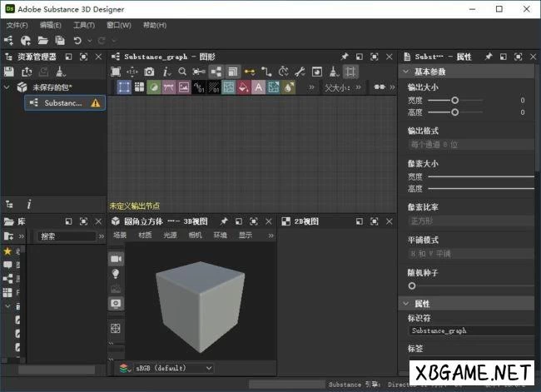Open the 文件(F) menu
This screenshot has height=392, width=541.
tap(17, 25)
